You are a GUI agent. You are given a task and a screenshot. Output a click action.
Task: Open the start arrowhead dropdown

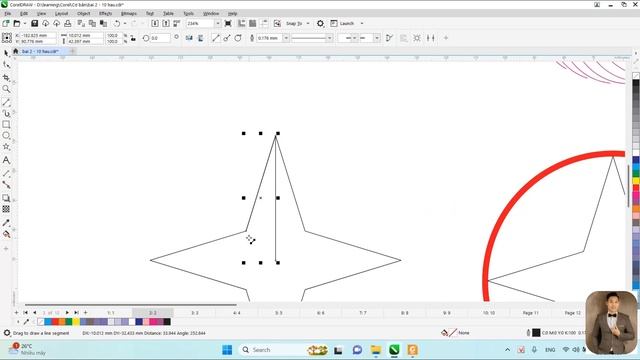[x=355, y=38]
